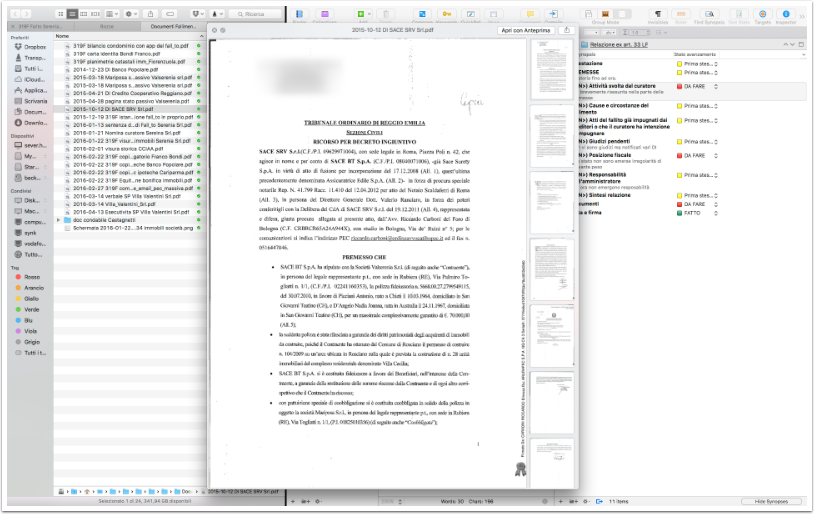Open the Inspector toolbar icon
Viewport: 814px width, 514px height.
pos(785,15)
